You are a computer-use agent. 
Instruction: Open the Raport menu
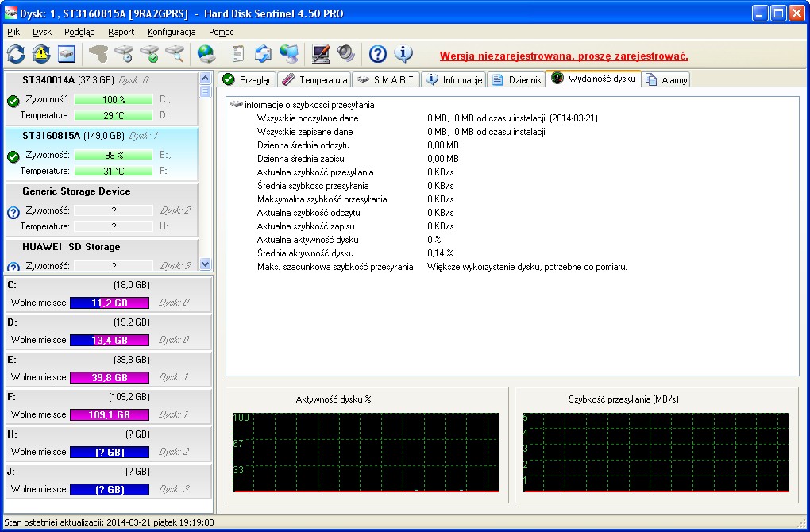coord(121,32)
